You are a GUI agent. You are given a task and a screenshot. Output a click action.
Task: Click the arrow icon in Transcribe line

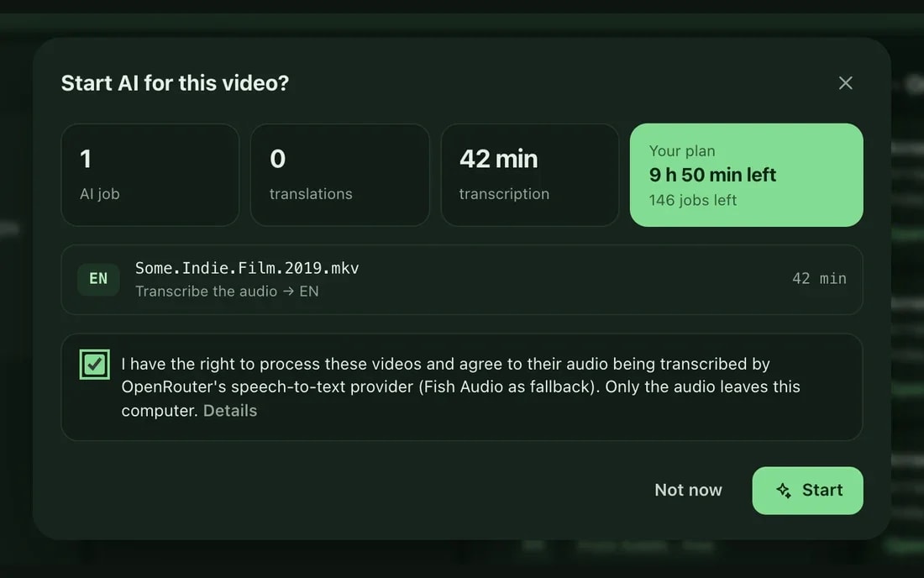pos(288,292)
